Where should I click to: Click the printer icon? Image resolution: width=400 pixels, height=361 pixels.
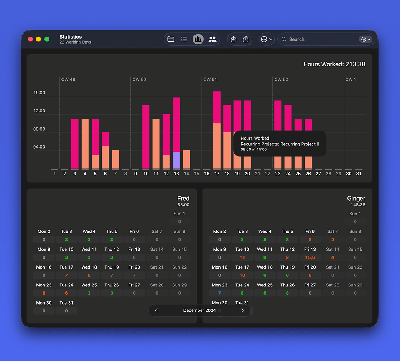pyautogui.click(x=264, y=39)
